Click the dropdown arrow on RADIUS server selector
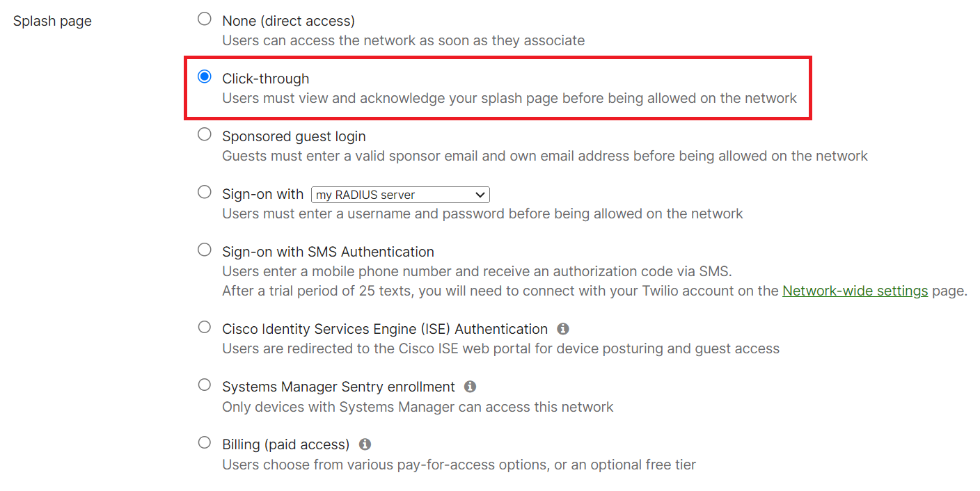This screenshot has width=980, height=491. coord(480,195)
